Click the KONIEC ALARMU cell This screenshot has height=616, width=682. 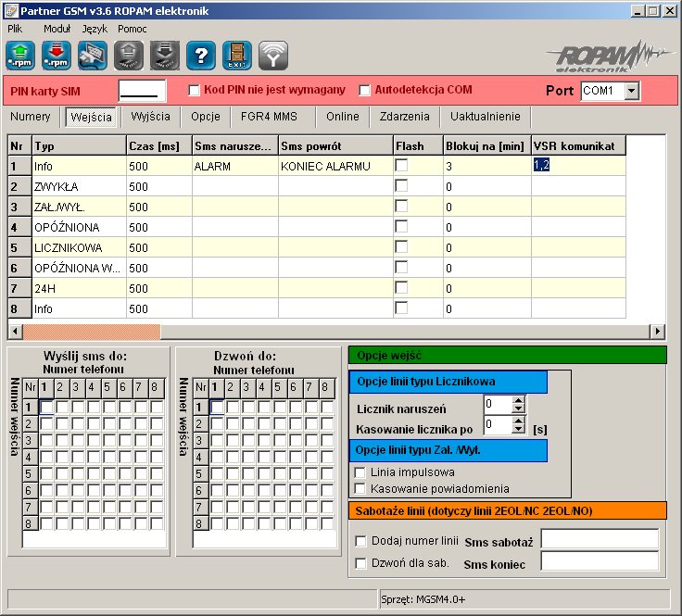[x=335, y=166]
